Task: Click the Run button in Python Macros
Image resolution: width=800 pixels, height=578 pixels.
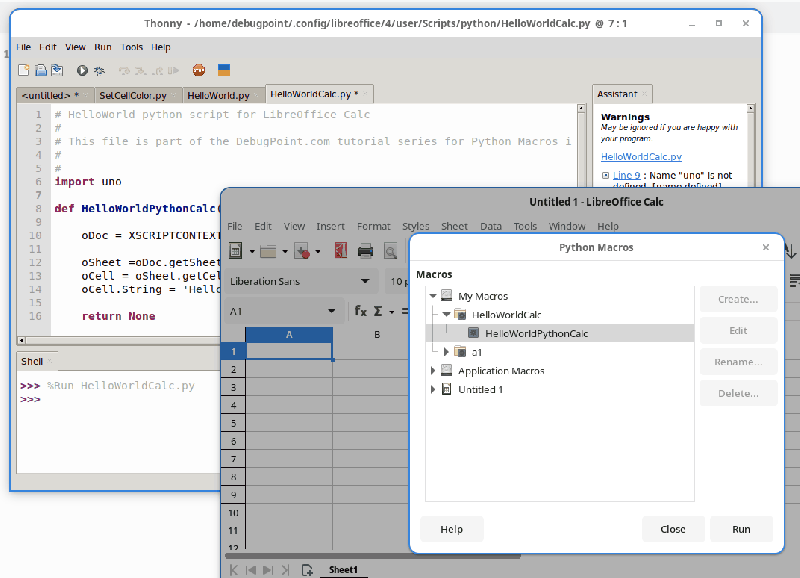Action: pyautogui.click(x=741, y=529)
